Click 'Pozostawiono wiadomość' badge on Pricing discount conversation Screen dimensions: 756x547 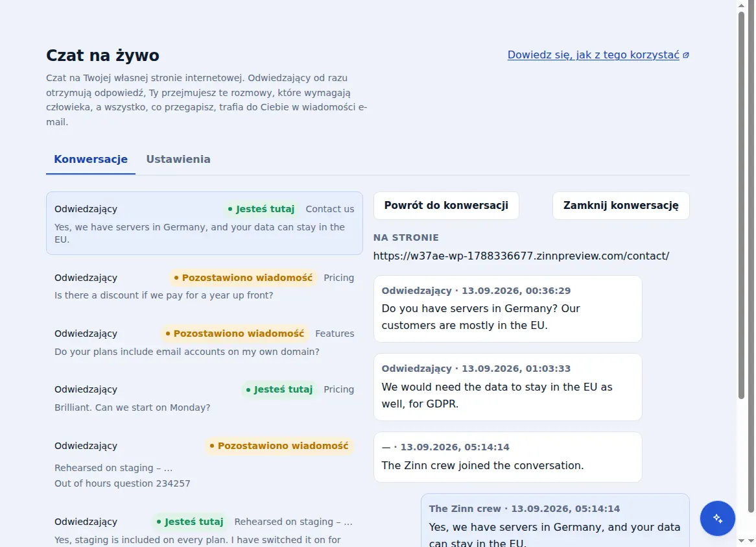tap(243, 278)
